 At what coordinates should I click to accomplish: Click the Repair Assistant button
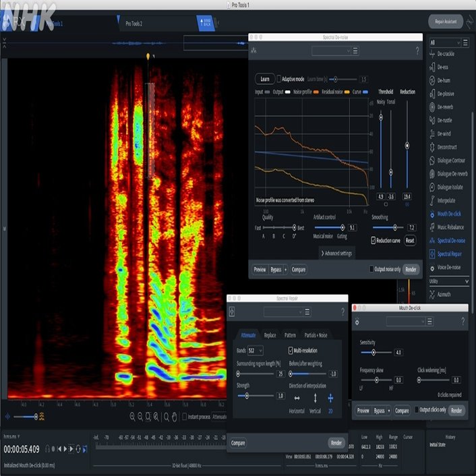coord(446,22)
